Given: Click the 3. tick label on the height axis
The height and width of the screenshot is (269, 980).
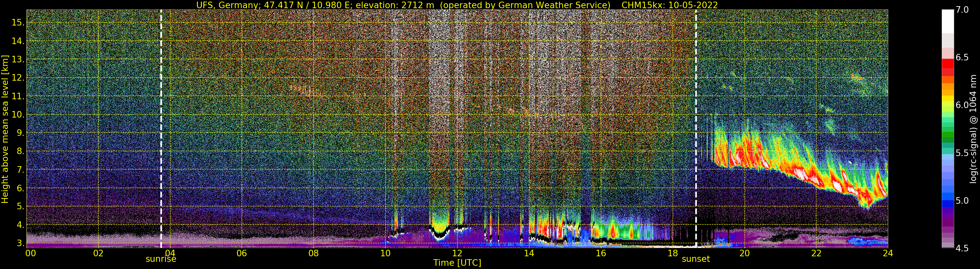Looking at the screenshot, I should pos(21,244).
